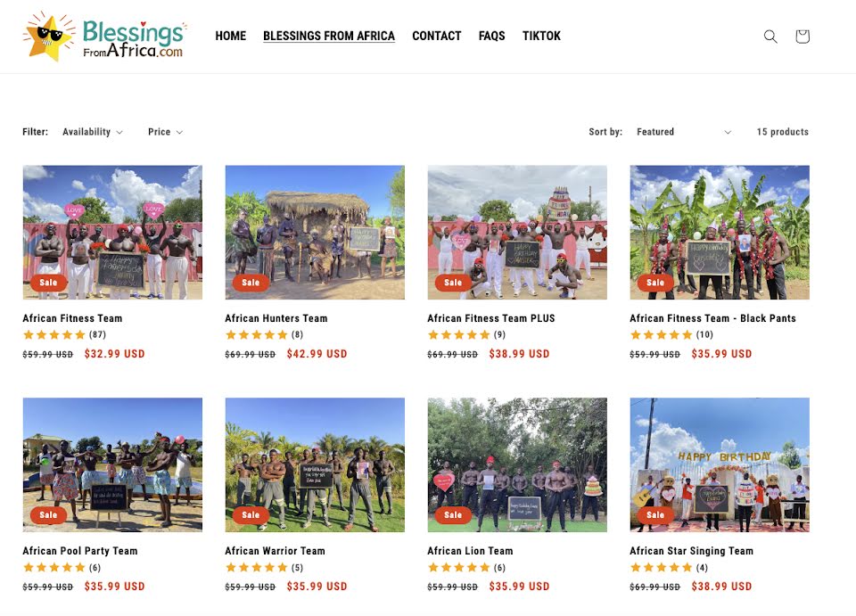Screen dimensions: 856x616
Task: Open the African Hunters Team product image
Action: pyautogui.click(x=315, y=233)
